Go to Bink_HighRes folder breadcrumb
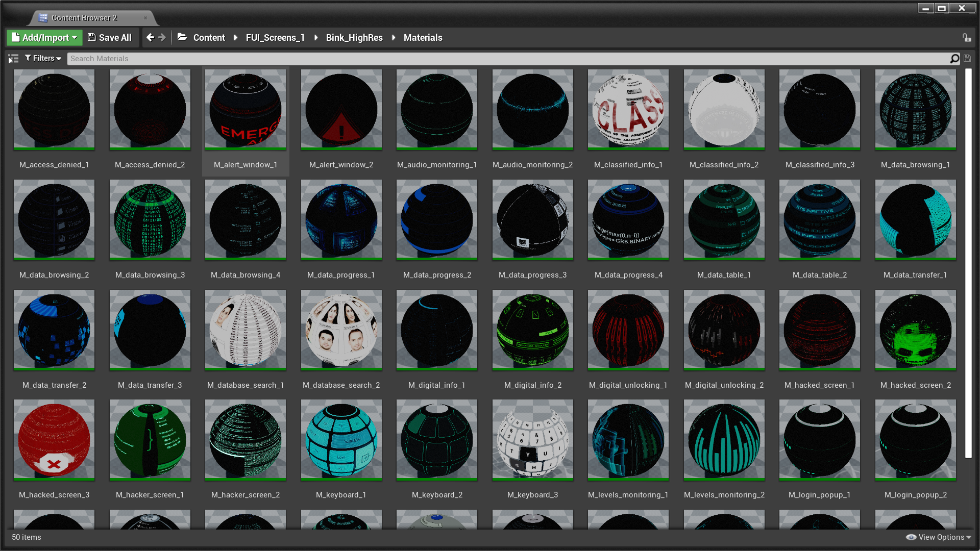Viewport: 980px width, 551px height. [x=354, y=38]
